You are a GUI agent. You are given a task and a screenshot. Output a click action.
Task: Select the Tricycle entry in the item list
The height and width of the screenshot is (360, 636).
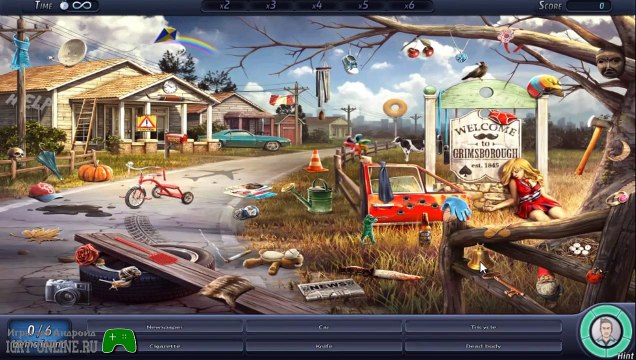click(x=483, y=327)
